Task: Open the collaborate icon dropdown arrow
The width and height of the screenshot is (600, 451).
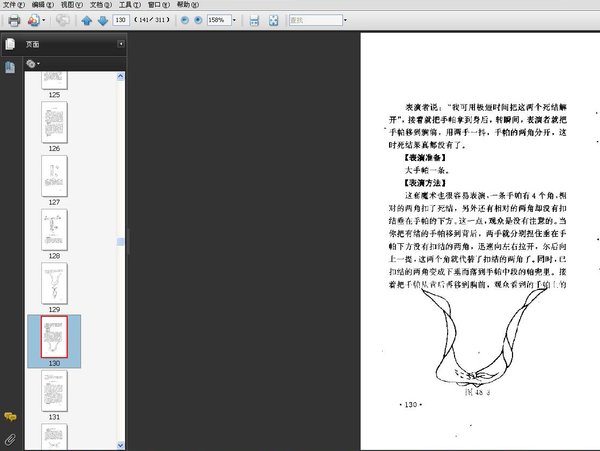Action: click(44, 20)
